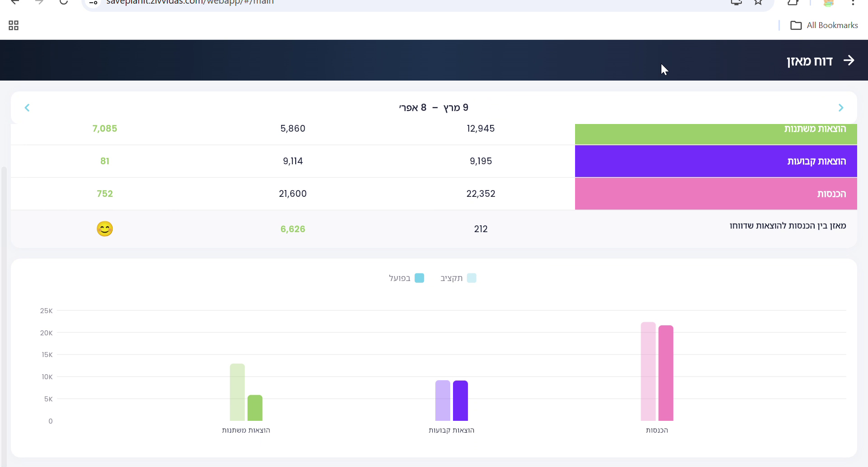Reload the page
868x467 pixels.
click(x=64, y=2)
